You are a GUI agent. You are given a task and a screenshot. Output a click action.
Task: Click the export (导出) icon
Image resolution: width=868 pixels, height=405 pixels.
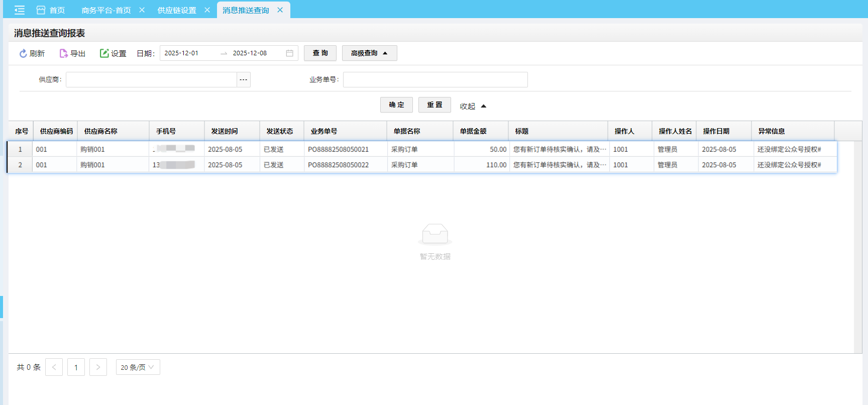(x=63, y=53)
